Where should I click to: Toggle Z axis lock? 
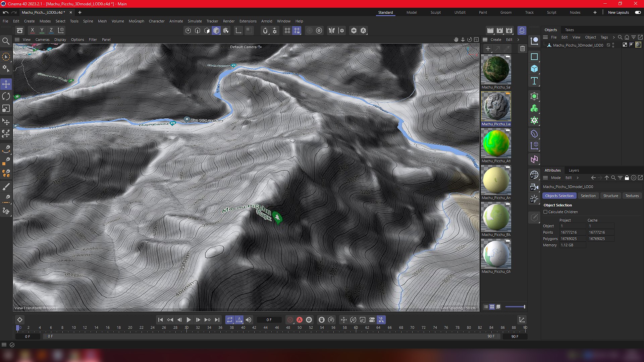tap(51, 30)
